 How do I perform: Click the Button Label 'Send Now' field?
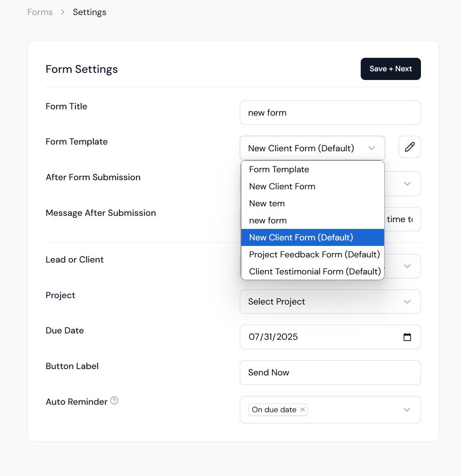click(330, 373)
